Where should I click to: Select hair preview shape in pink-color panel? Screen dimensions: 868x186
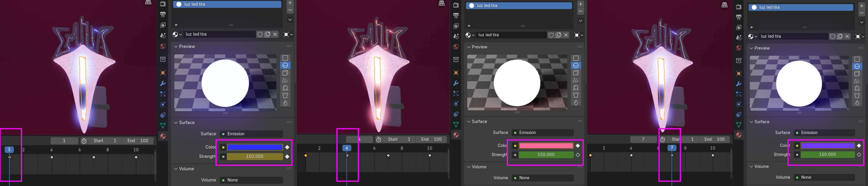576,80
